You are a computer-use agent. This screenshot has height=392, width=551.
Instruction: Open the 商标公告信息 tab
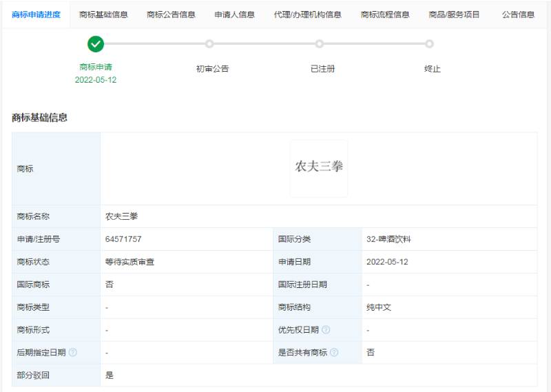click(x=171, y=14)
